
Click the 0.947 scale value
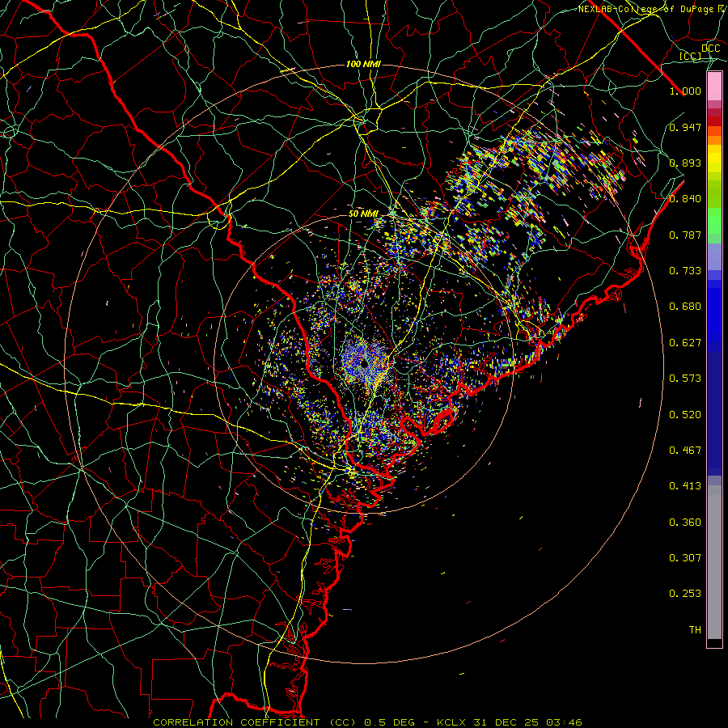coord(685,127)
